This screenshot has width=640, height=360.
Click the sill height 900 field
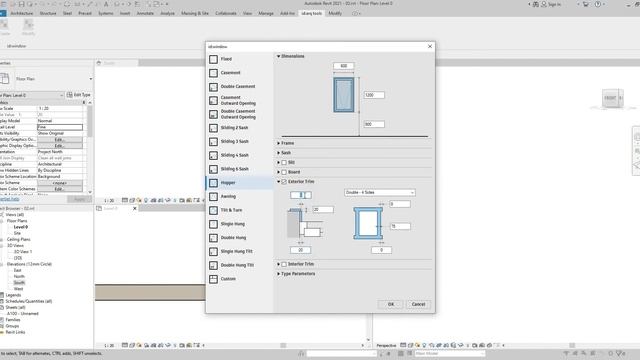coord(374,124)
